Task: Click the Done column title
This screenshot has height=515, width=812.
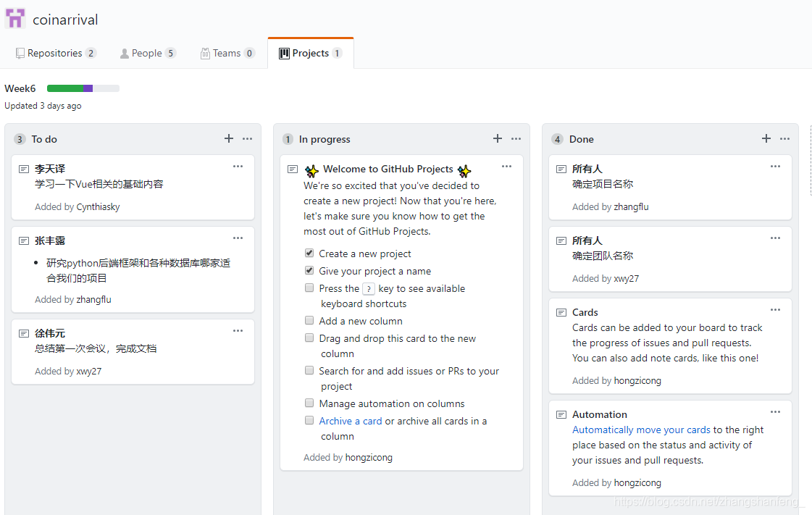Action: (x=582, y=139)
